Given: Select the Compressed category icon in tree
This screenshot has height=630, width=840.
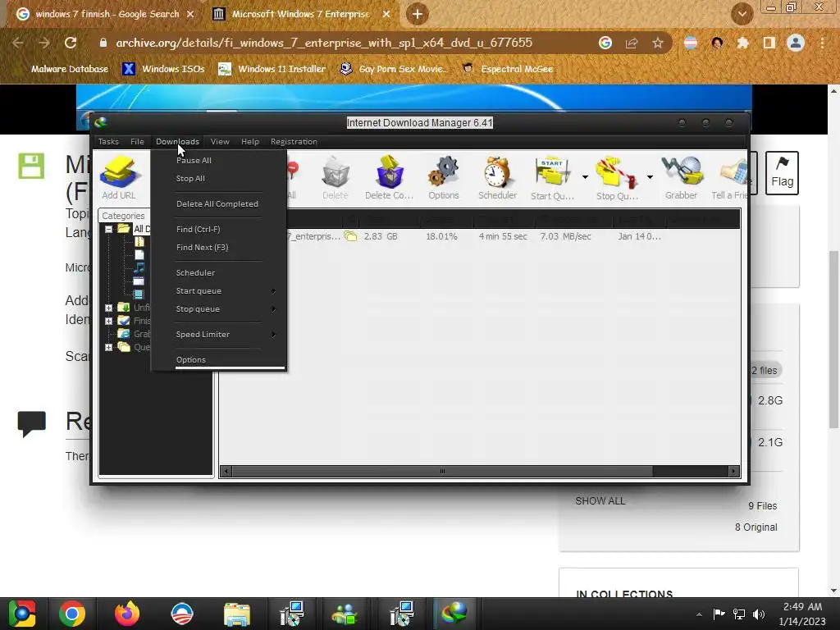Looking at the screenshot, I should [139, 242].
